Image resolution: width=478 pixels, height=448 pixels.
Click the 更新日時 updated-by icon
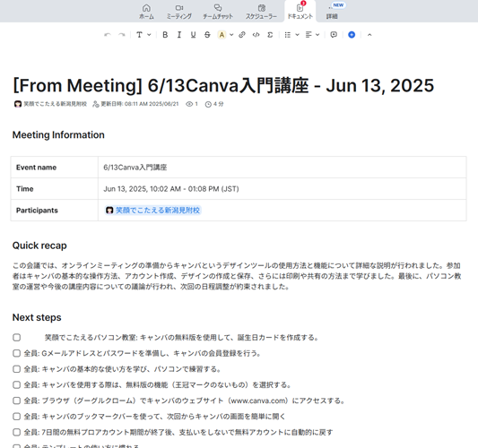click(x=96, y=104)
